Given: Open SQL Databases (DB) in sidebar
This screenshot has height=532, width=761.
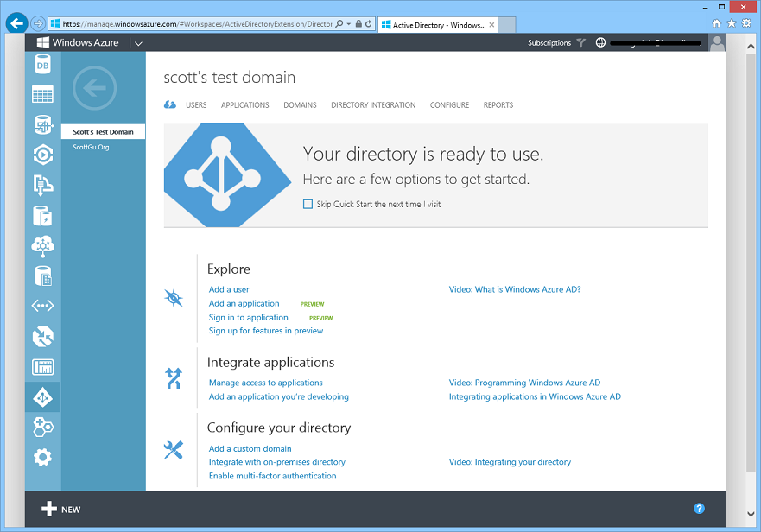Looking at the screenshot, I should click(x=42, y=65).
